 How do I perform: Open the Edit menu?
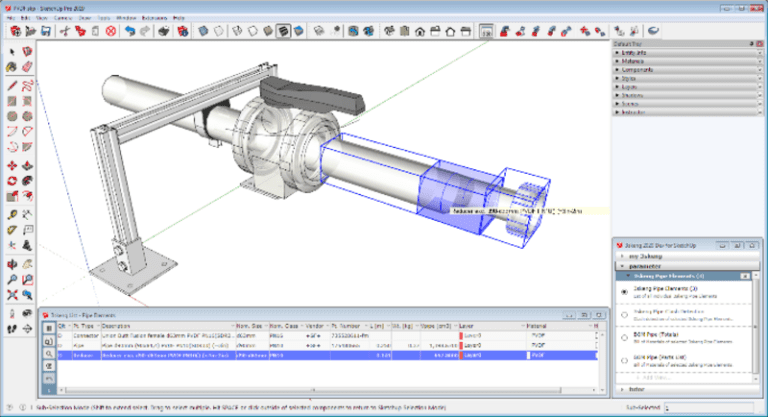tap(25, 18)
